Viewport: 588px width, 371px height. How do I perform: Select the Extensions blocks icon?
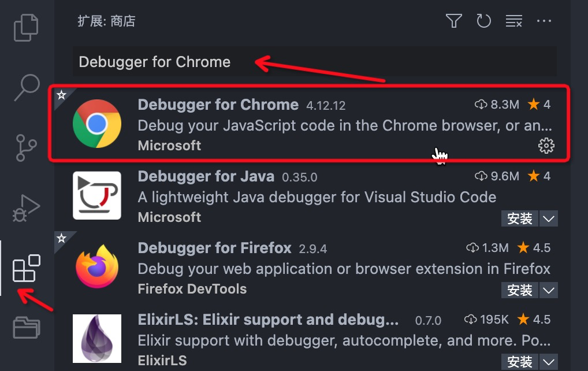point(26,268)
